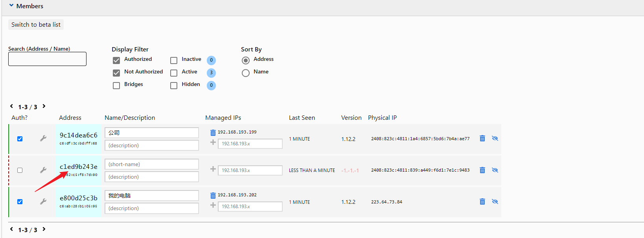The width and height of the screenshot is (644, 238).
Task: Click the Search Address/Name field
Action: (47, 59)
